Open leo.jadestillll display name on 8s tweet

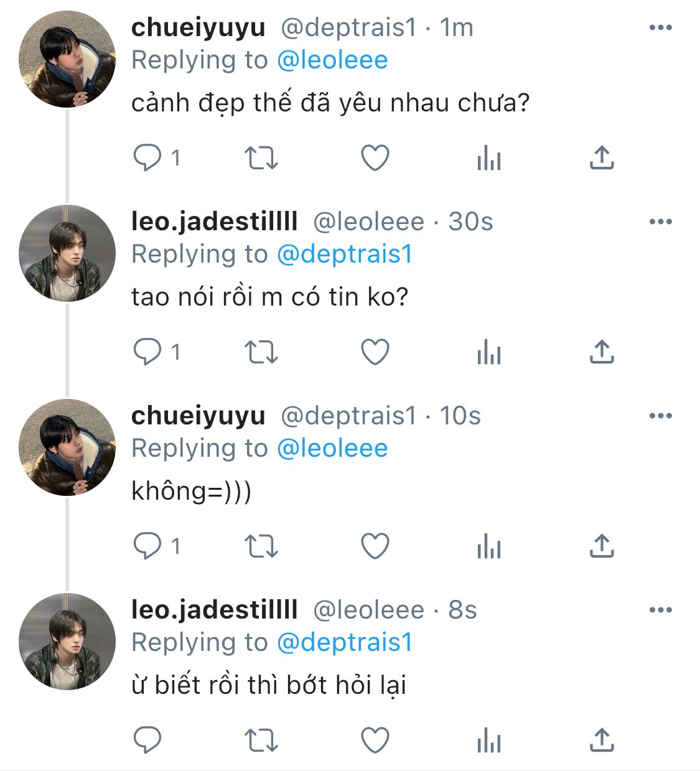(x=214, y=610)
